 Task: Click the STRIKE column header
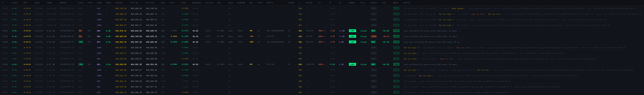click(x=119, y=3)
